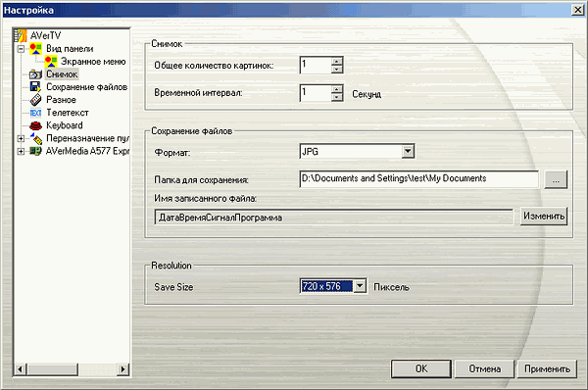Click the Сохранение файлов floppy disk icon
The image size is (588, 390).
pos(35,87)
